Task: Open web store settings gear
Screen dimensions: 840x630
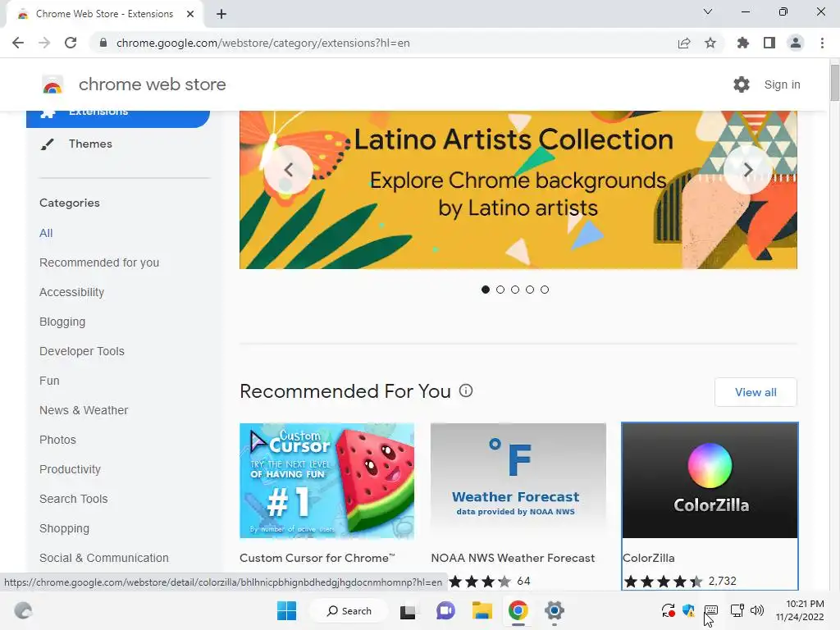Action: pyautogui.click(x=742, y=84)
